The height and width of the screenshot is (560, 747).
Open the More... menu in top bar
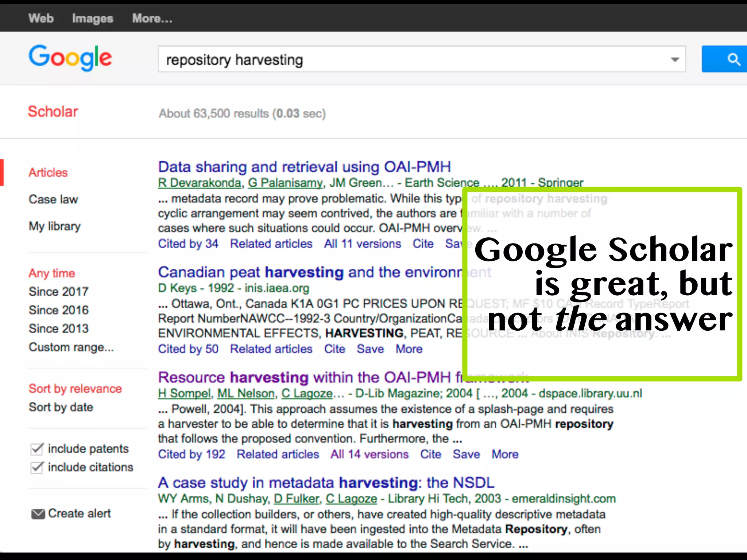[152, 18]
